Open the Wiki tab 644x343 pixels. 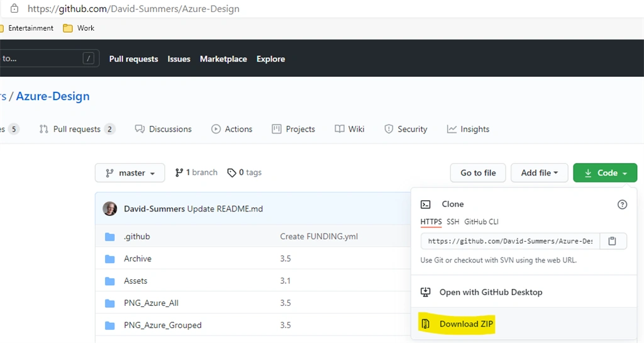(350, 129)
